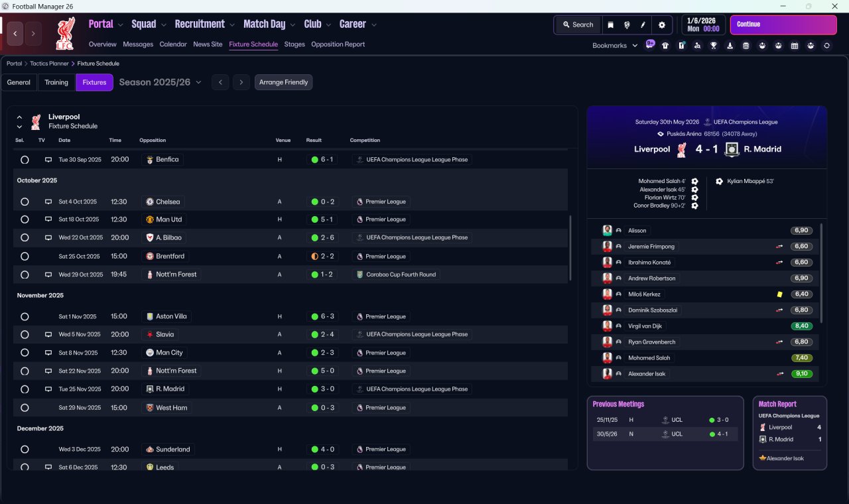The width and height of the screenshot is (849, 504).
Task: Select the Brentford fixture radio button
Action: [x=25, y=257]
